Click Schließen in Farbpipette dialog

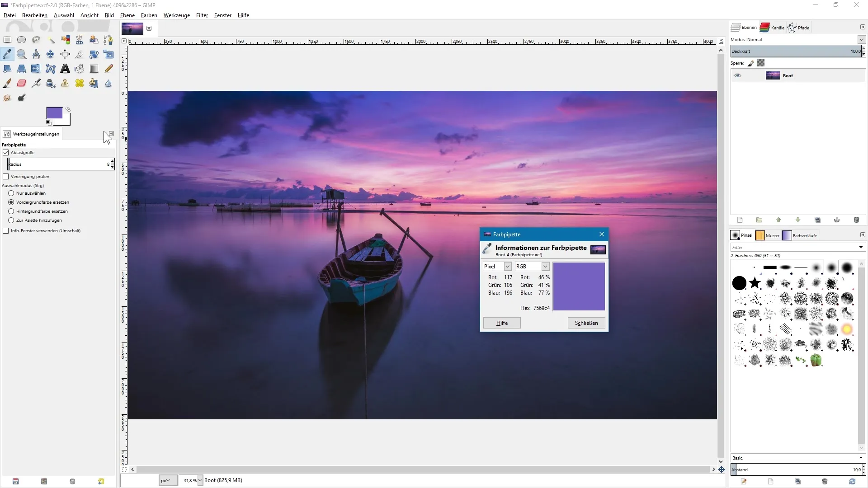point(586,323)
